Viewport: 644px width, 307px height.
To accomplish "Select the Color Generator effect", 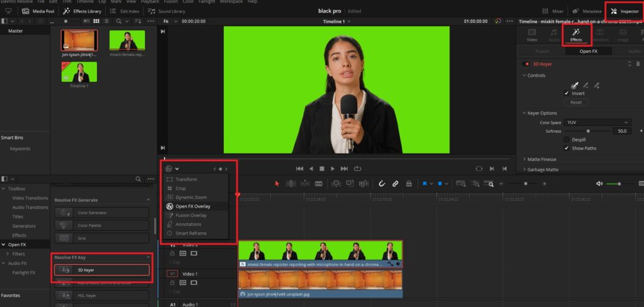I will (x=102, y=213).
